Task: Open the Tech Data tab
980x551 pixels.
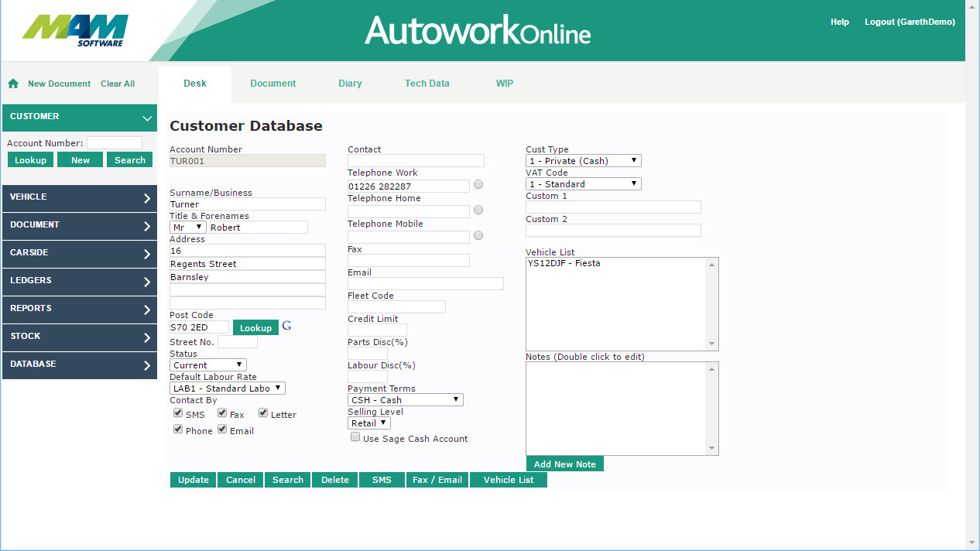Action: [427, 84]
